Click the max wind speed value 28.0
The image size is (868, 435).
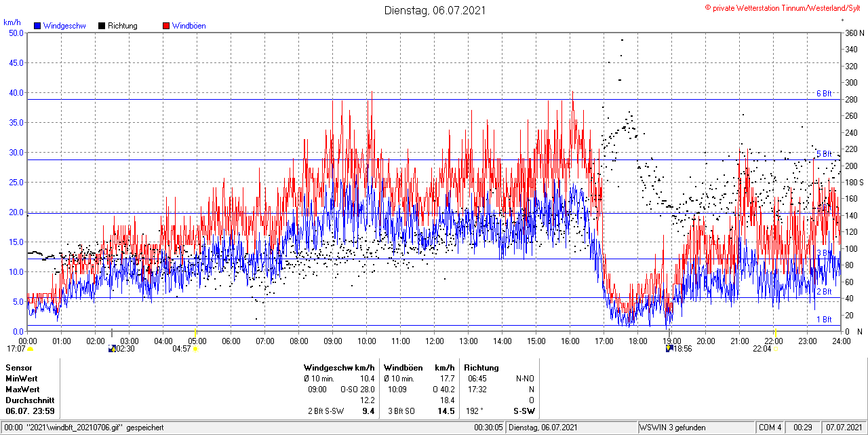click(367, 390)
